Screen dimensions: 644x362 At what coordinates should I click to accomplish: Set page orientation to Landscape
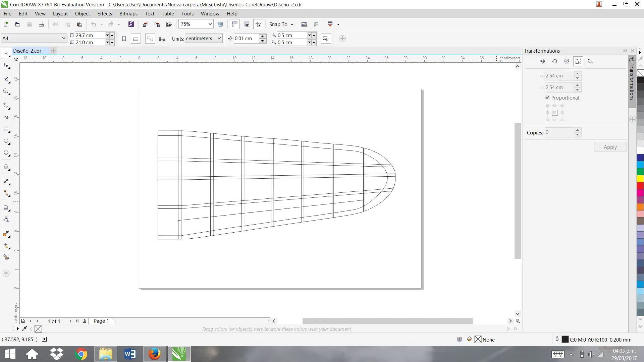click(x=136, y=39)
